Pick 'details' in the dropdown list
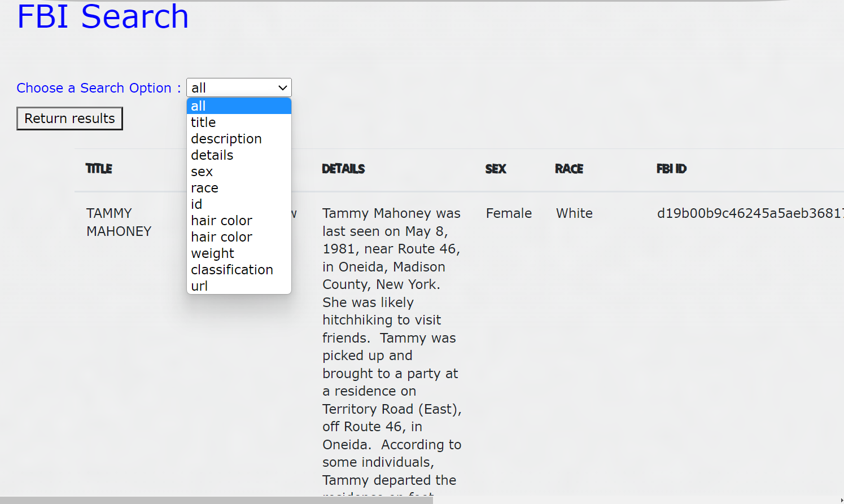844x504 pixels. (x=239, y=155)
